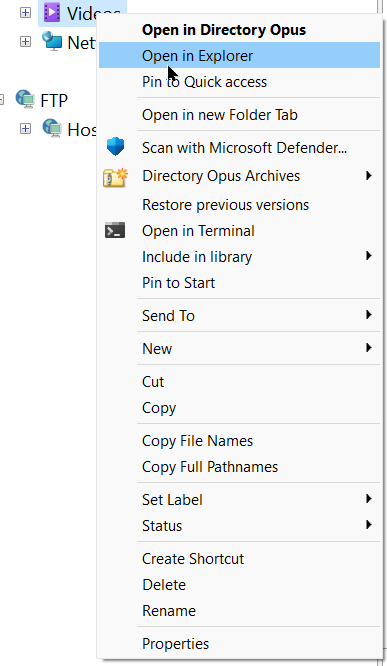This screenshot has height=666, width=387.
Task: Select the Hos… tree item label
Action: pos(82,130)
